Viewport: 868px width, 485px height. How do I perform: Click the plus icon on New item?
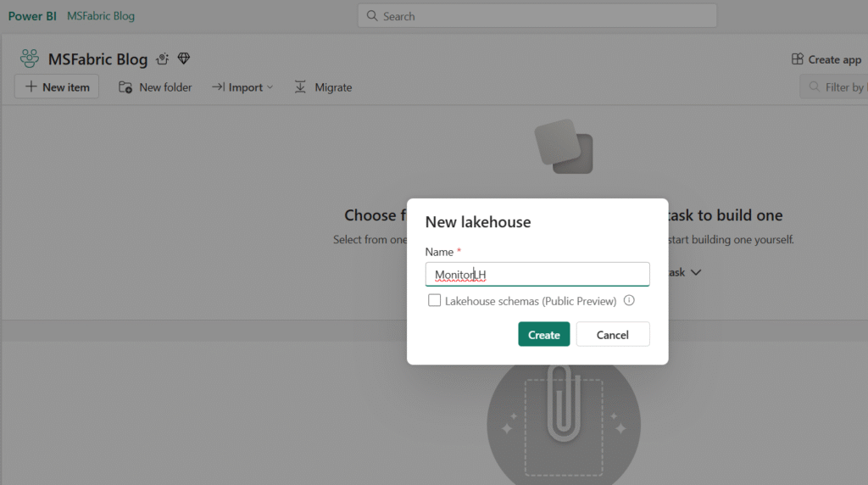(31, 87)
